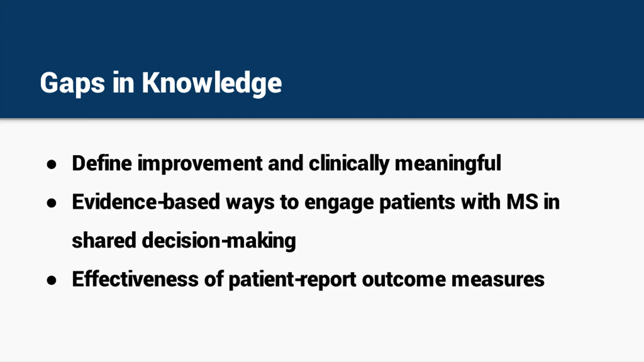This screenshot has width=644, height=362.
Task: Click the "Gaps in Knowledge" slide title
Action: (161, 83)
